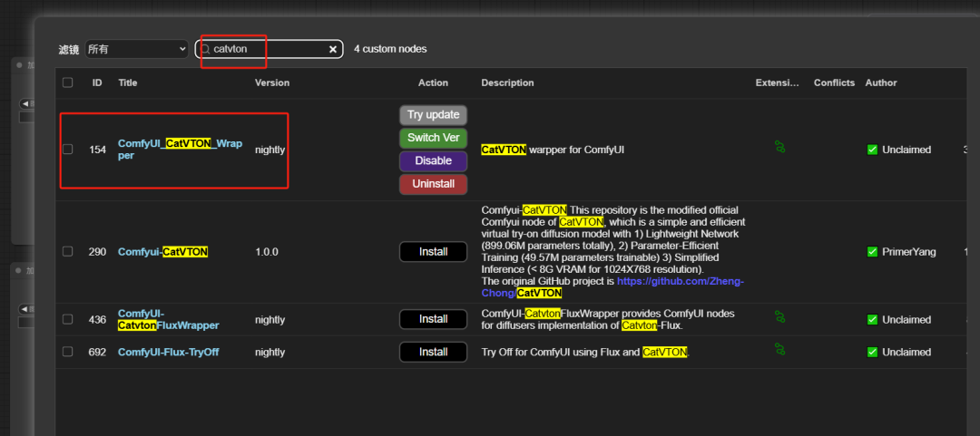The image size is (980, 436).
Task: Open Comfyui-CatVTON title link
Action: (x=162, y=252)
